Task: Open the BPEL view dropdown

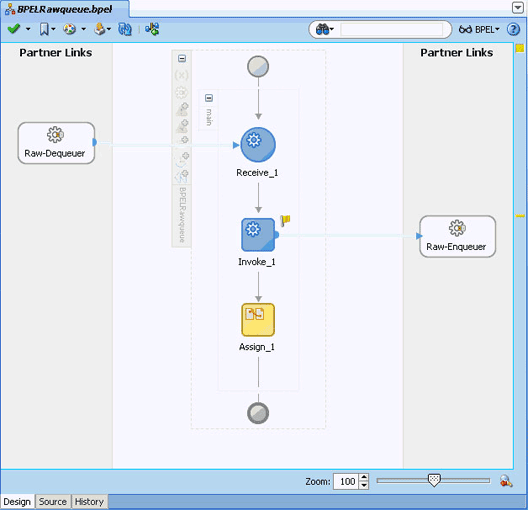Action: pyautogui.click(x=479, y=30)
